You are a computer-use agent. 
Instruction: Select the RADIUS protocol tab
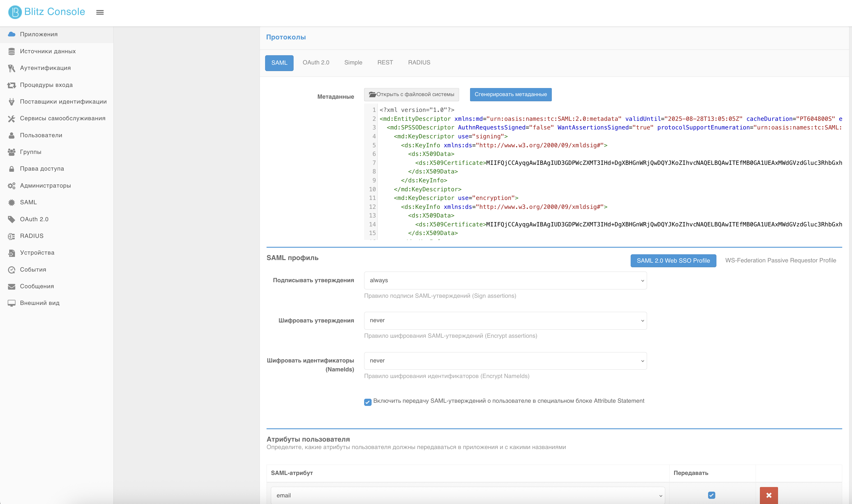coord(419,62)
